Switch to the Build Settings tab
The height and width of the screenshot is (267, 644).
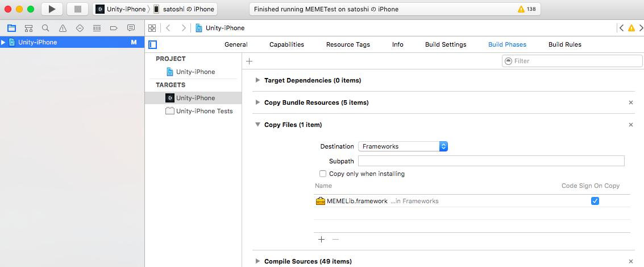(x=446, y=44)
